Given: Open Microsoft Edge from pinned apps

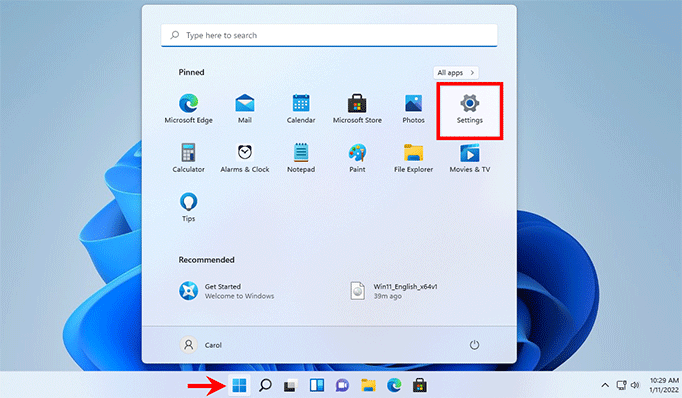Looking at the screenshot, I should pos(188,109).
